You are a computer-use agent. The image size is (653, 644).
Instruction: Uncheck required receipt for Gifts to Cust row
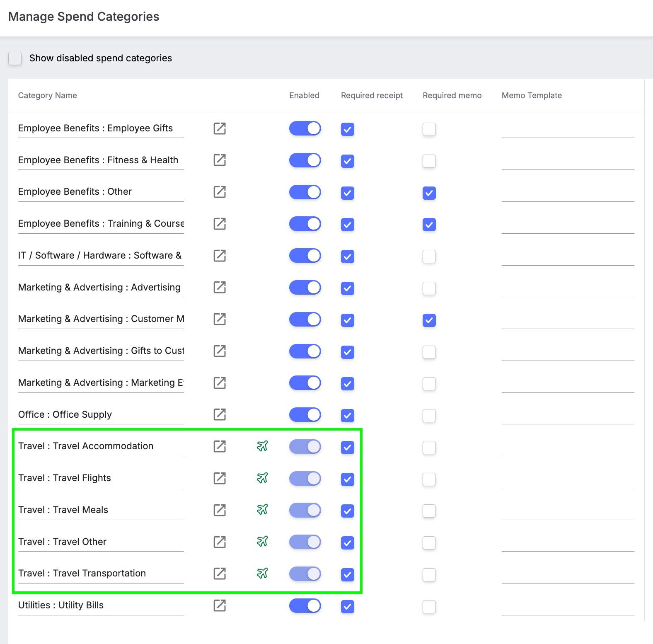348,352
